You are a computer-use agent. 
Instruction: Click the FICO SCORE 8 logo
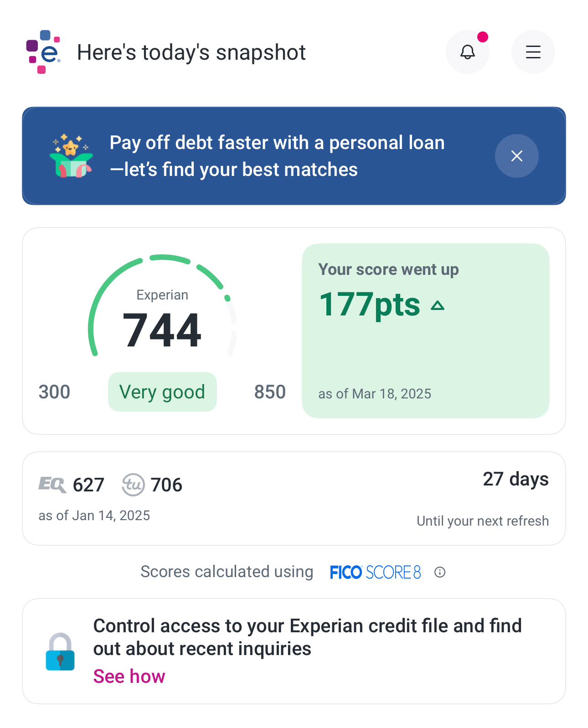tap(375, 572)
